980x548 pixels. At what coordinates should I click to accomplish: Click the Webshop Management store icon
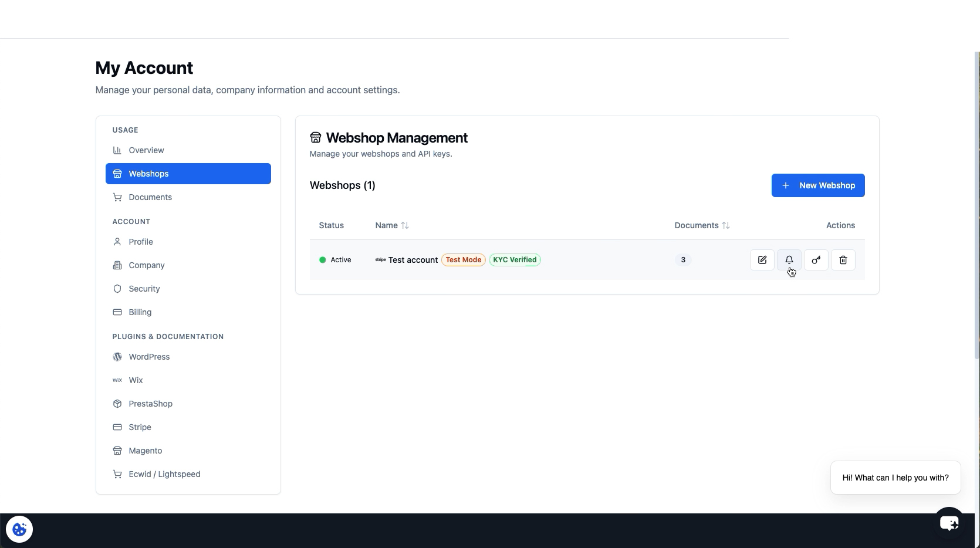coord(316,138)
